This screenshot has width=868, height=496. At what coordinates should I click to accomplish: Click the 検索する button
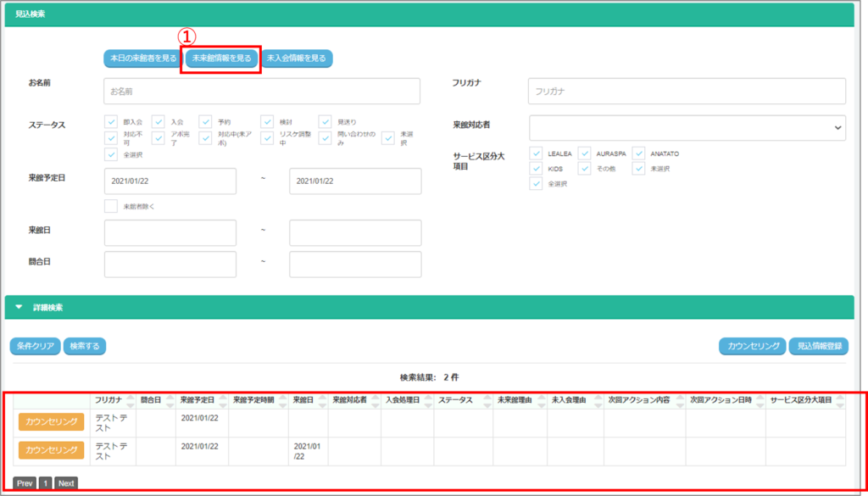point(84,346)
